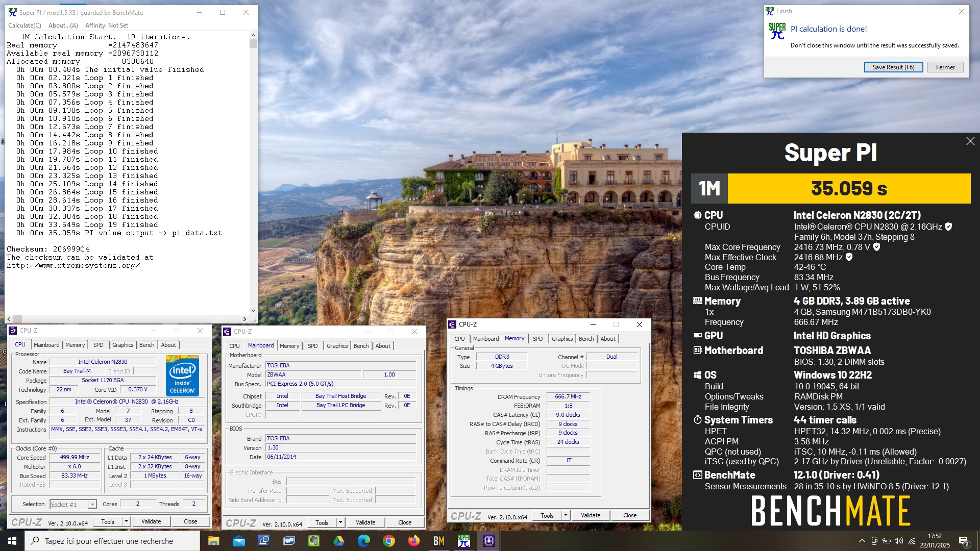Close the BenchMate Super PI result panel
The image size is (980, 551).
pos(970,141)
